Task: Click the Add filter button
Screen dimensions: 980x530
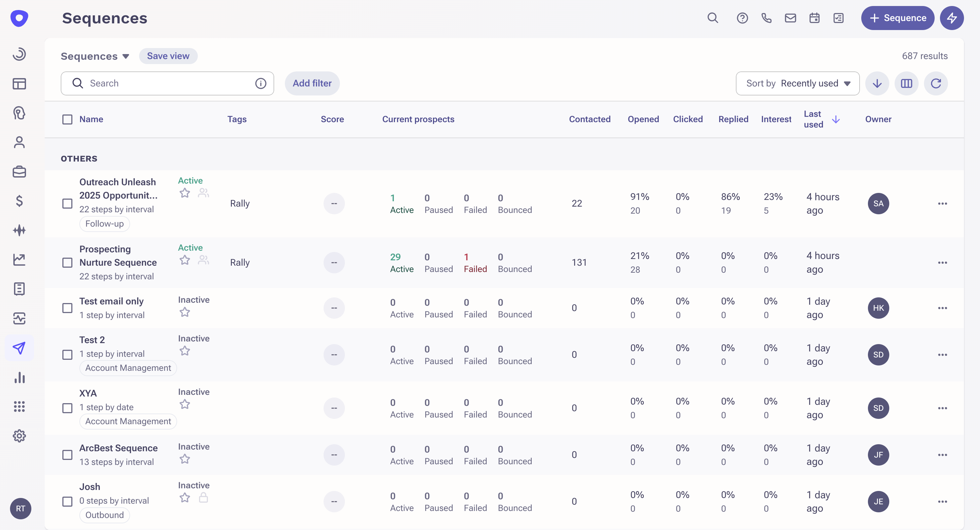Action: tap(312, 83)
